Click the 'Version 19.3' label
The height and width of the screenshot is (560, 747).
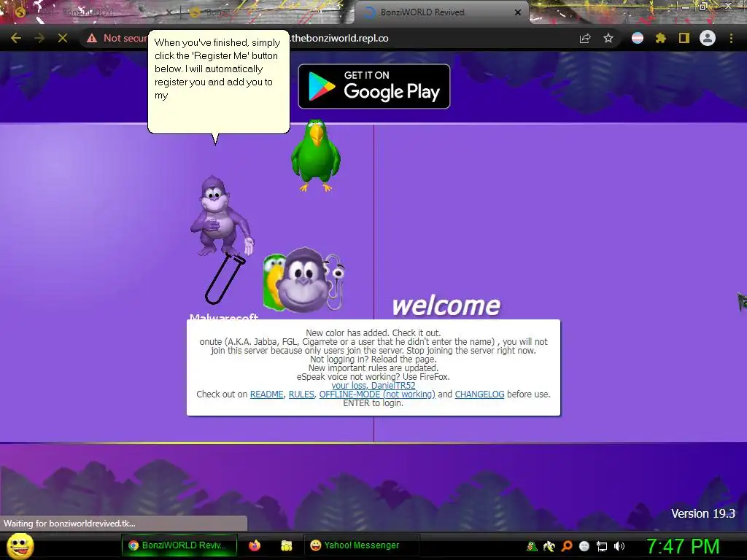[x=703, y=513]
